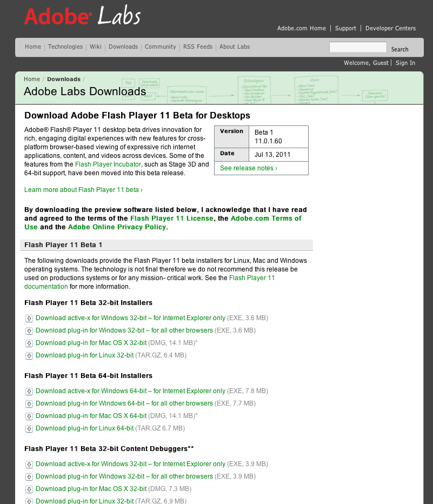Screen dimensions: 433x504
Task: Click download icon beside Linux 64-bit row
Action: 29,429
